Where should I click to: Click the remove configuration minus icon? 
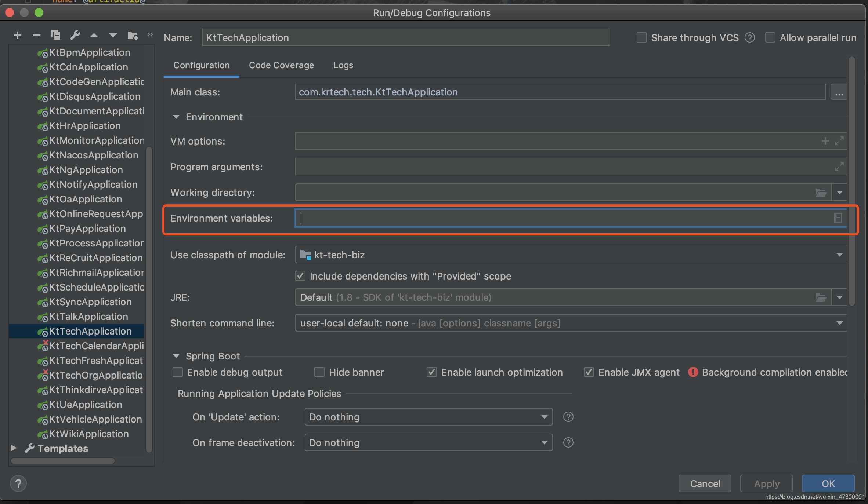tap(36, 36)
